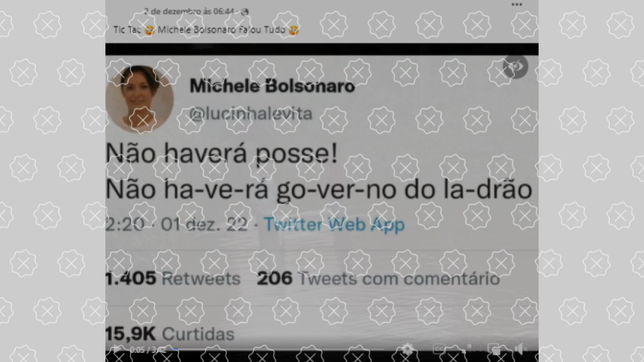Open Michele Bolsonaro profile picture
Image resolution: width=644 pixels, height=362 pixels.
click(140, 99)
